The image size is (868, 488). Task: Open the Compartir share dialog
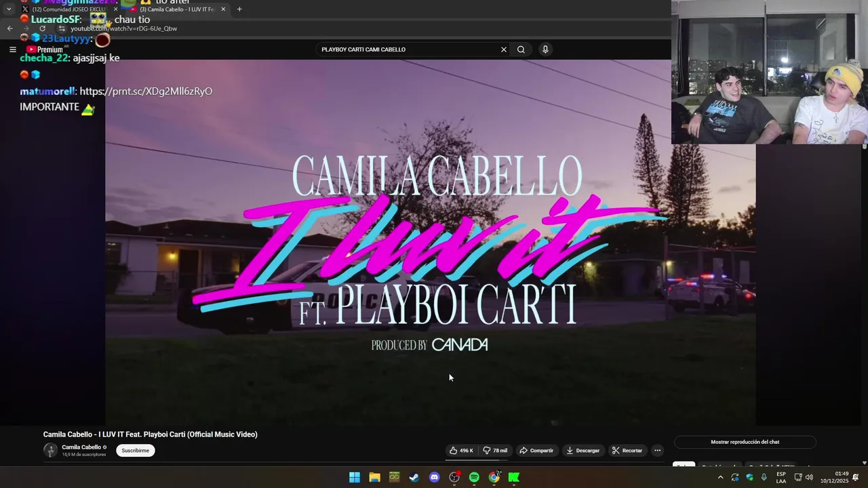[536, 451]
